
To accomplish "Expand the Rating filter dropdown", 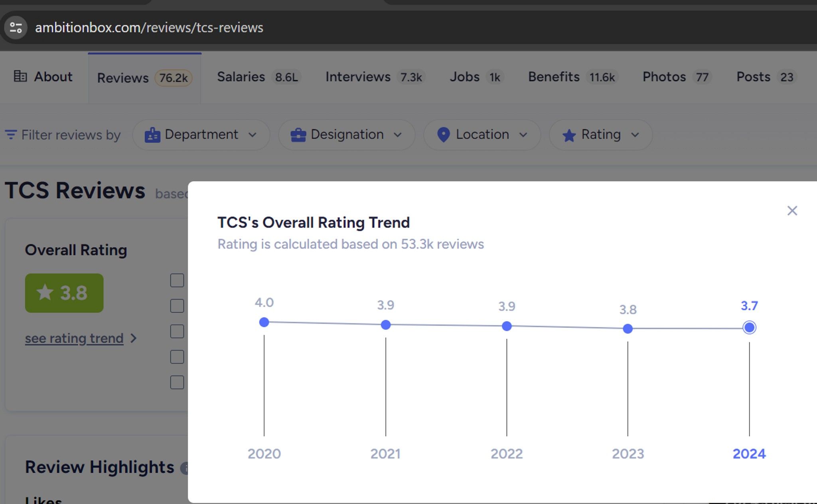I will (635, 135).
